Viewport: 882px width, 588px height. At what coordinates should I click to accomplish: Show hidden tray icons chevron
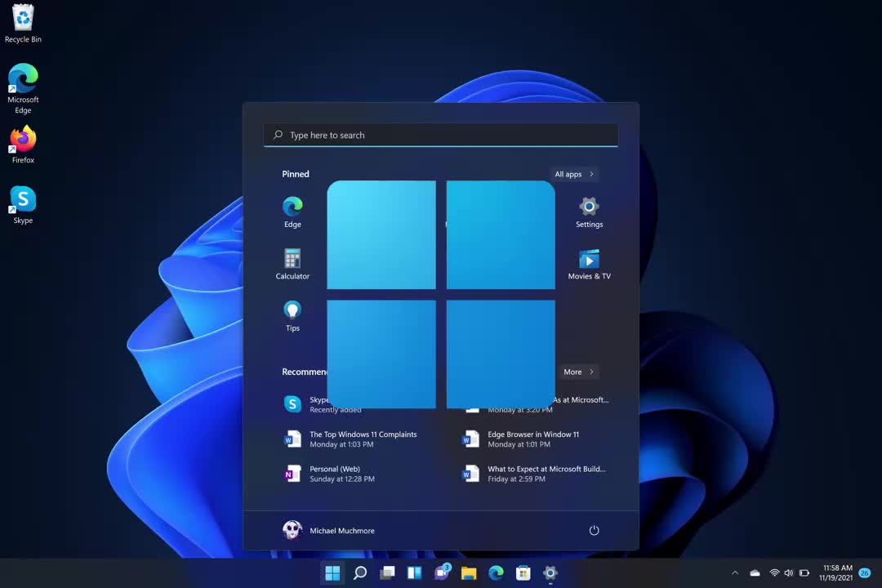point(735,572)
